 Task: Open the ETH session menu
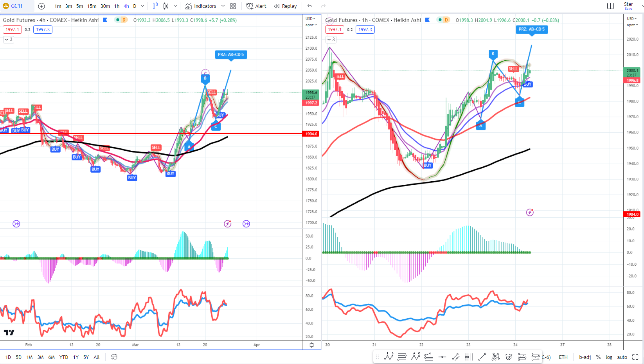(563, 357)
